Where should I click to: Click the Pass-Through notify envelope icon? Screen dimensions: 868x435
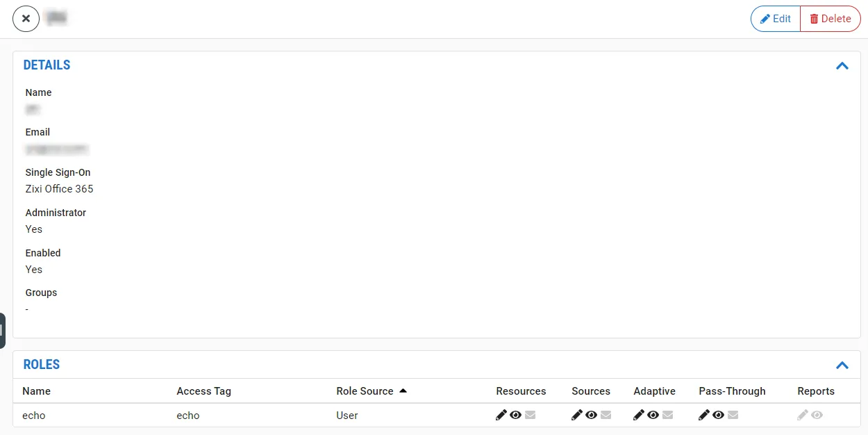click(733, 415)
